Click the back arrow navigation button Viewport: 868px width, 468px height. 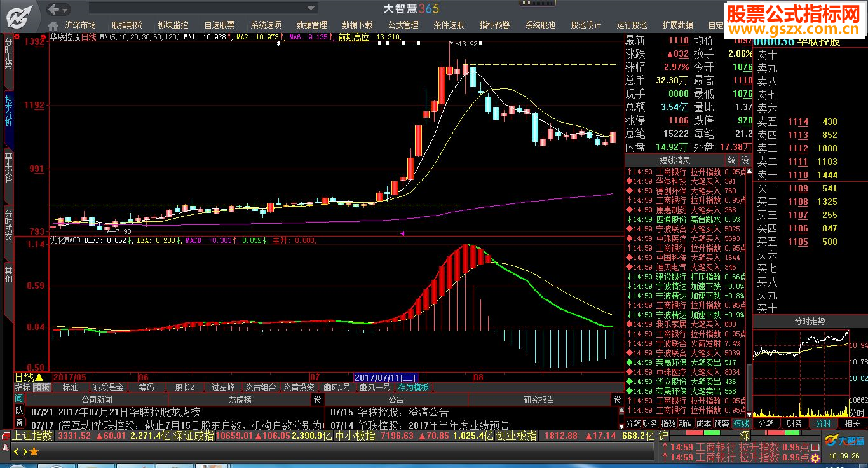click(54, 9)
